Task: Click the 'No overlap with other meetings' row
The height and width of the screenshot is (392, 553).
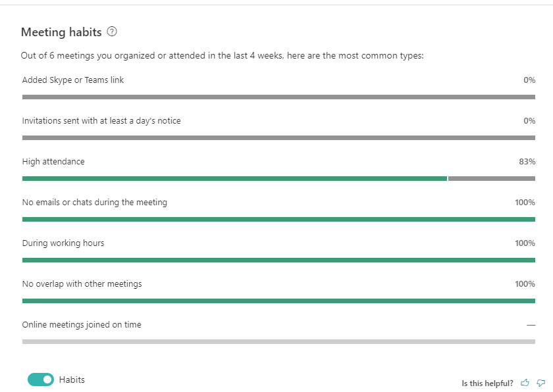Action: point(82,283)
